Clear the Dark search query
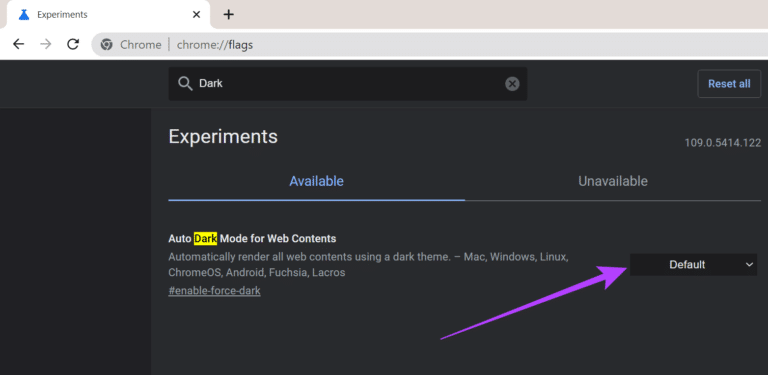768x375 pixels. click(x=512, y=84)
